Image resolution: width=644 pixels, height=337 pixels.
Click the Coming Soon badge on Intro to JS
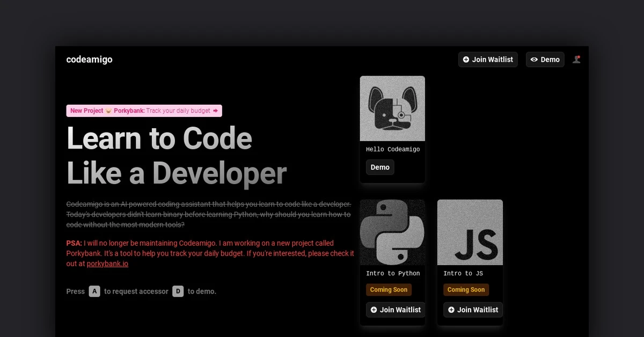466,289
